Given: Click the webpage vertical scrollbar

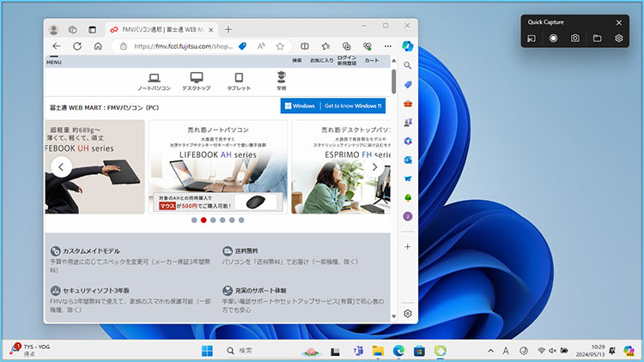Looking at the screenshot, I should pos(393,82).
